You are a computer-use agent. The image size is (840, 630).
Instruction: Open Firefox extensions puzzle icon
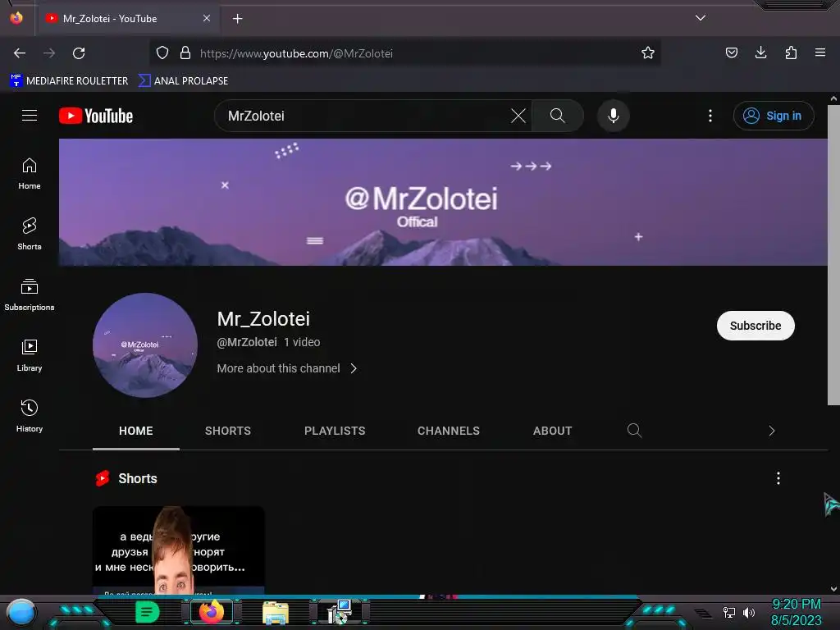pyautogui.click(x=791, y=52)
